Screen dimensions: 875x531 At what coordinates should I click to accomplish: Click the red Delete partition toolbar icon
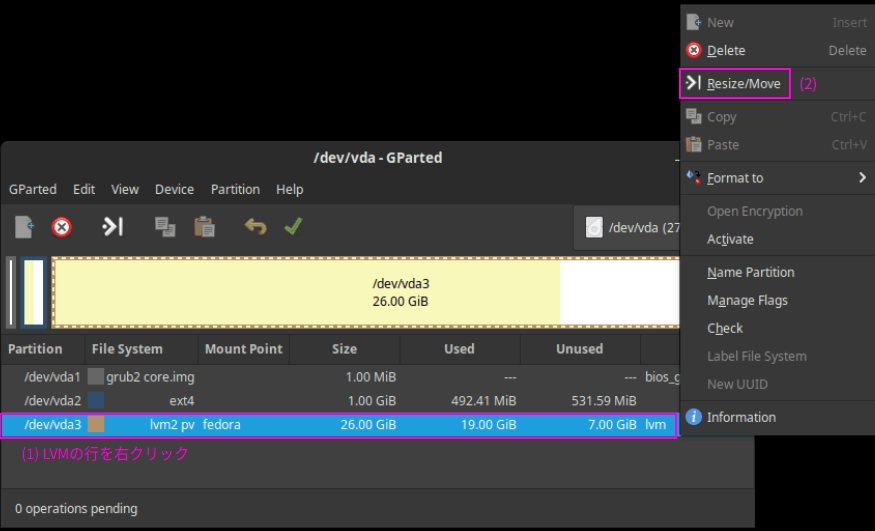coord(61,227)
